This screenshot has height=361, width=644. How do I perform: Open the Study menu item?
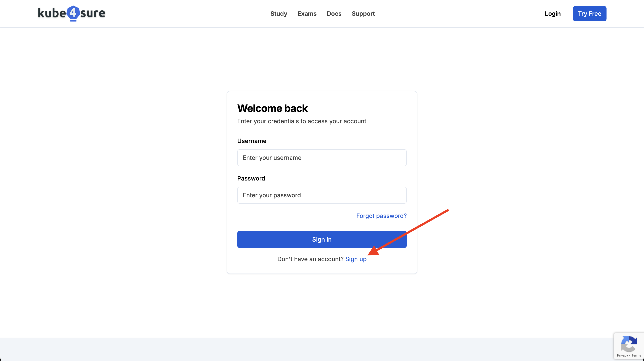(279, 13)
